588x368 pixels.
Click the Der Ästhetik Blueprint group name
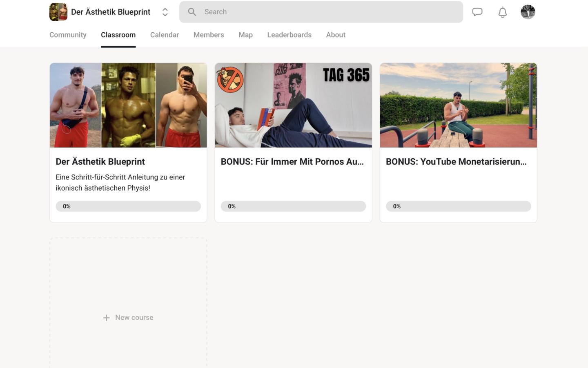click(x=111, y=12)
